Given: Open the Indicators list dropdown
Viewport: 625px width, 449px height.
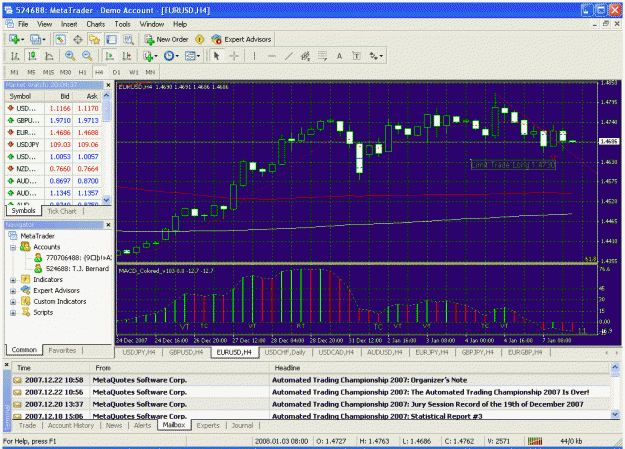Looking at the screenshot, I should point(150,56).
